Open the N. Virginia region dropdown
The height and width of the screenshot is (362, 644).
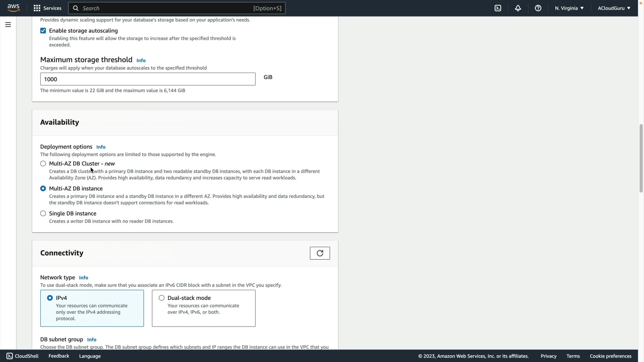(x=569, y=8)
